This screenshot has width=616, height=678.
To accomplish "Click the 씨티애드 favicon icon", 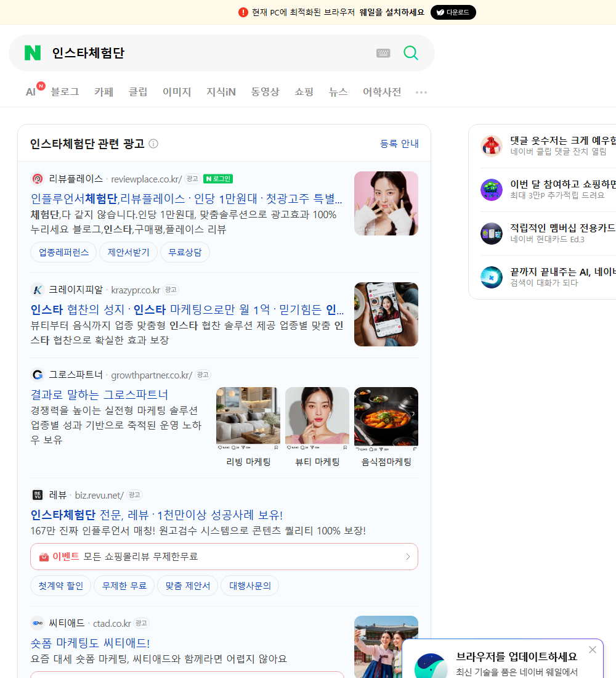I will click(38, 623).
